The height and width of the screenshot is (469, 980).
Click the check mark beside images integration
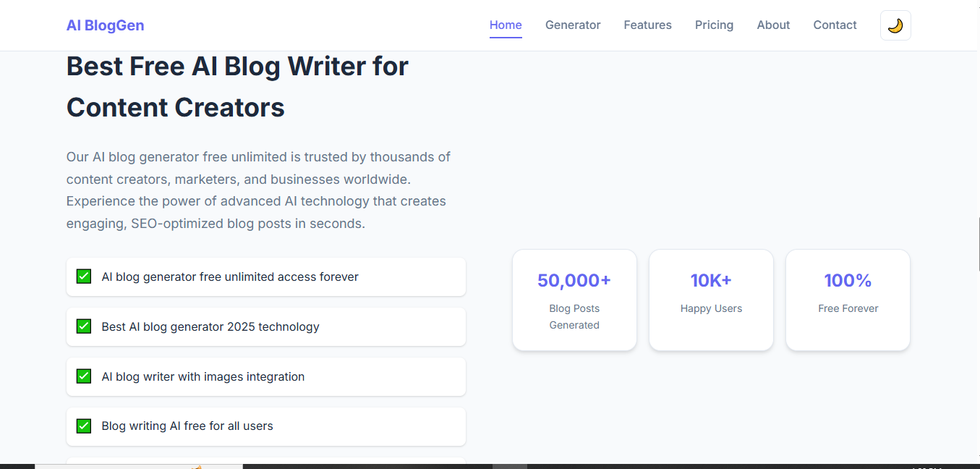(84, 376)
